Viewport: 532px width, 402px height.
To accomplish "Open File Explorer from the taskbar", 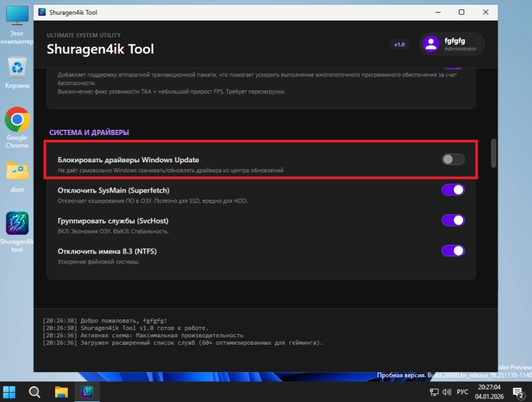I will pos(61,391).
